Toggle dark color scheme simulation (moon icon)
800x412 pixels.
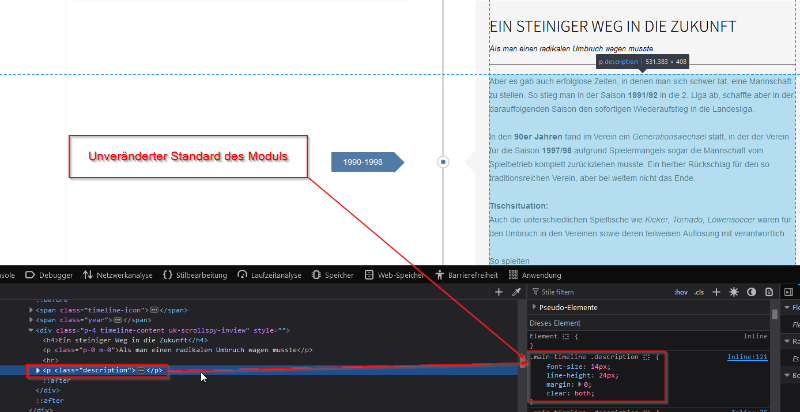pyautogui.click(x=752, y=292)
